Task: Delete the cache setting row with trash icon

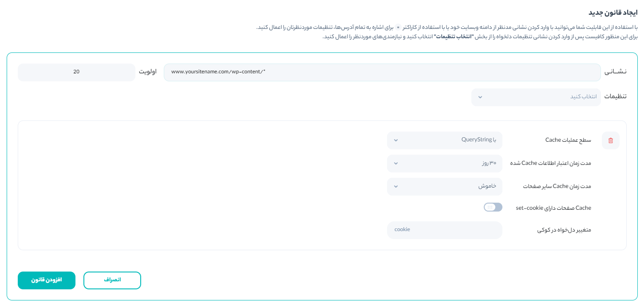Action: pyautogui.click(x=610, y=140)
